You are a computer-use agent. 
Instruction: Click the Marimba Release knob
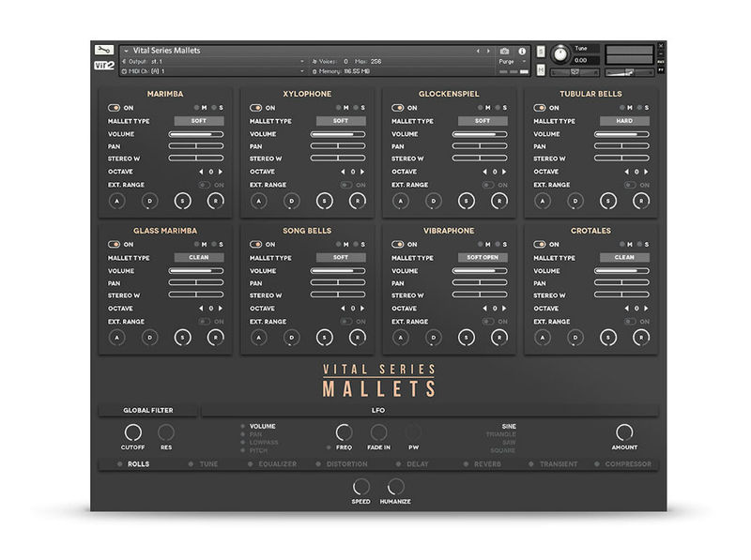click(216, 201)
